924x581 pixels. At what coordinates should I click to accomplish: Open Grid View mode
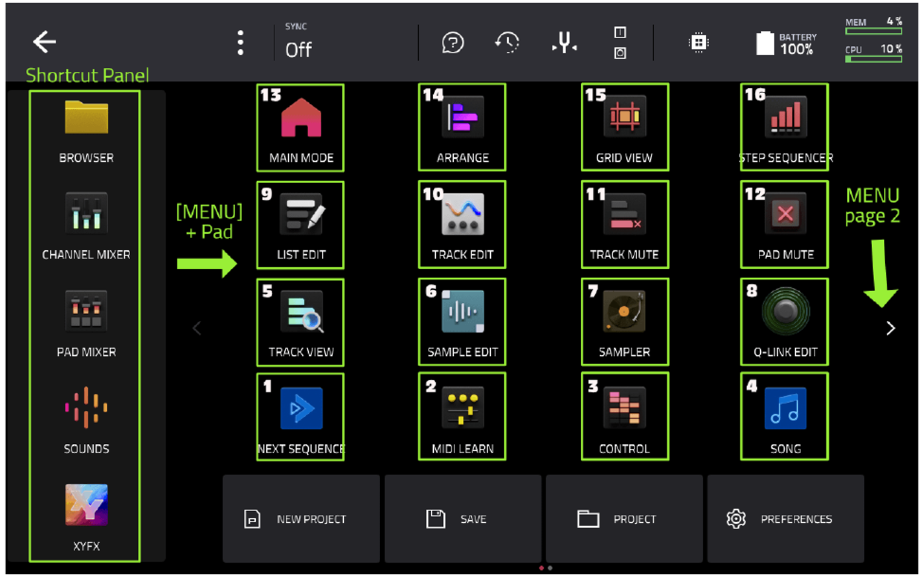coord(625,127)
